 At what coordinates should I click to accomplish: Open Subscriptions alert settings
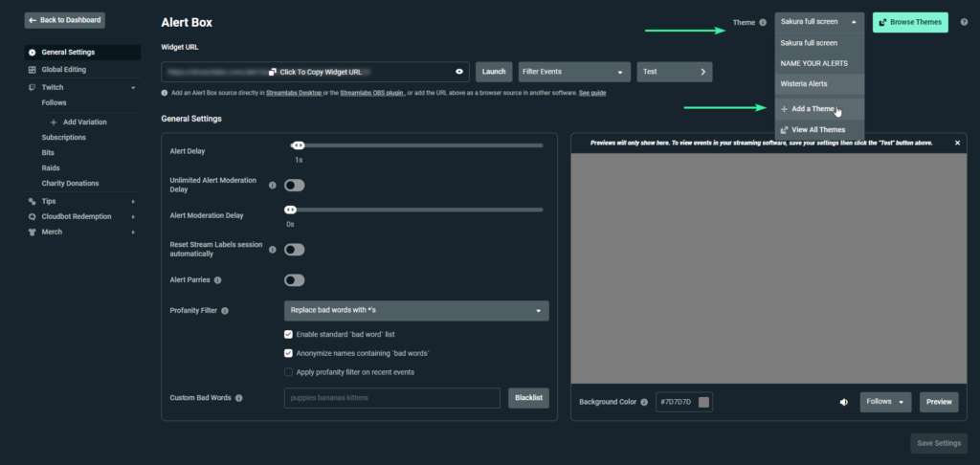[64, 138]
